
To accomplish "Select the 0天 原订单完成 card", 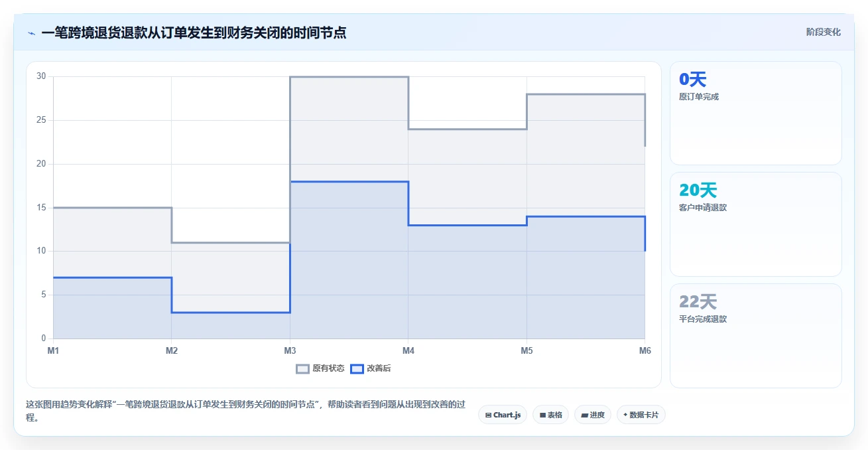I will pos(756,113).
